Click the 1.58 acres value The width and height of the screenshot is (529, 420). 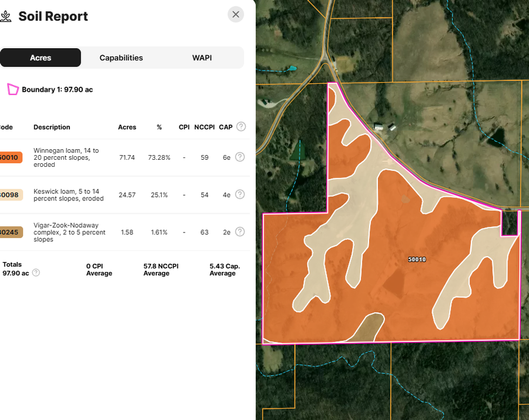(127, 232)
